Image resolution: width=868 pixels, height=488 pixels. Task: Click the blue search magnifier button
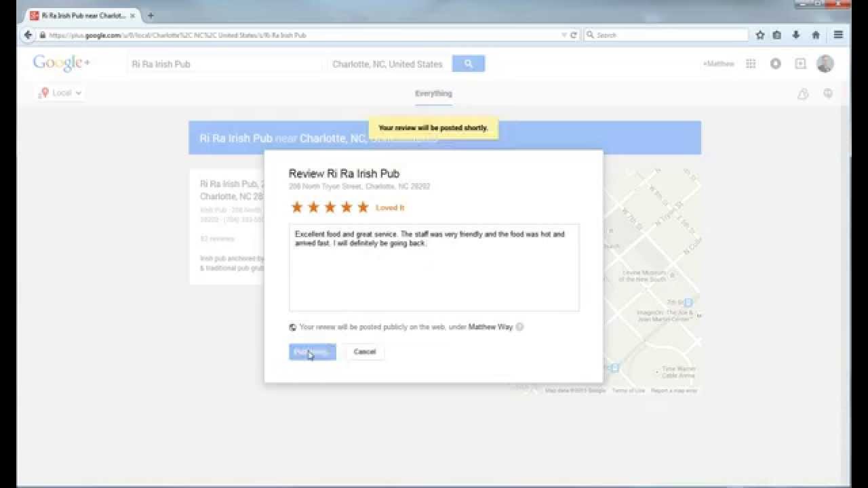[x=469, y=64]
